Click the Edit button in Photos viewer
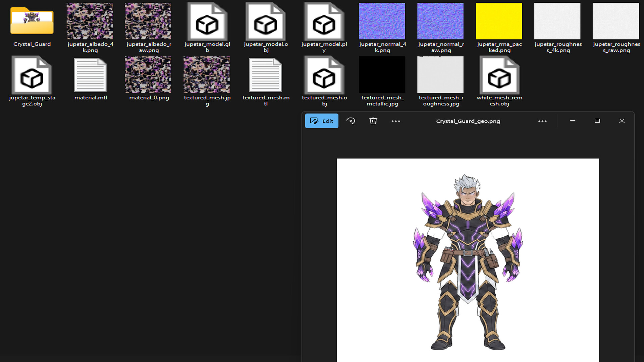644x362 pixels. [x=322, y=121]
